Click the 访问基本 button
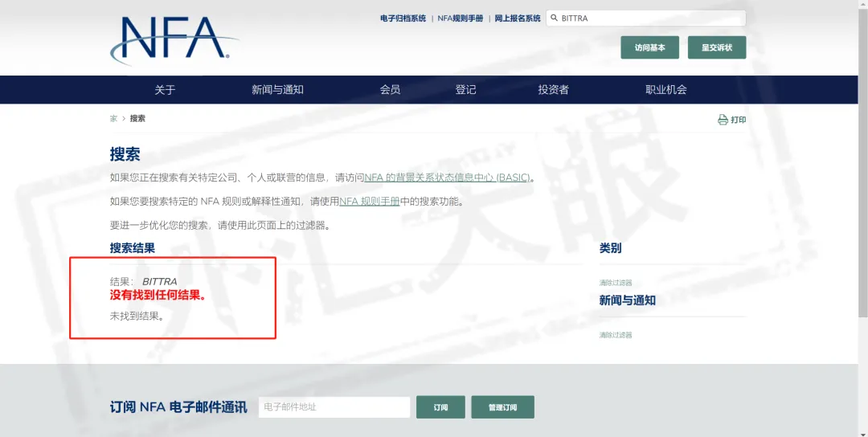Image resolution: width=868 pixels, height=437 pixels. click(650, 47)
